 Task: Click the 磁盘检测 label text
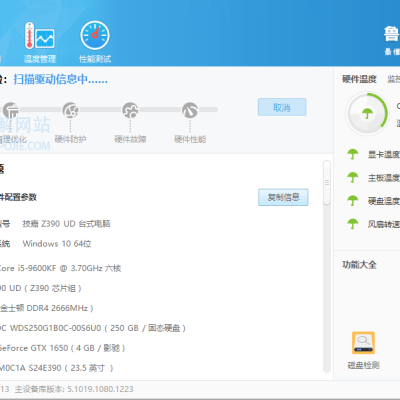coord(363,365)
